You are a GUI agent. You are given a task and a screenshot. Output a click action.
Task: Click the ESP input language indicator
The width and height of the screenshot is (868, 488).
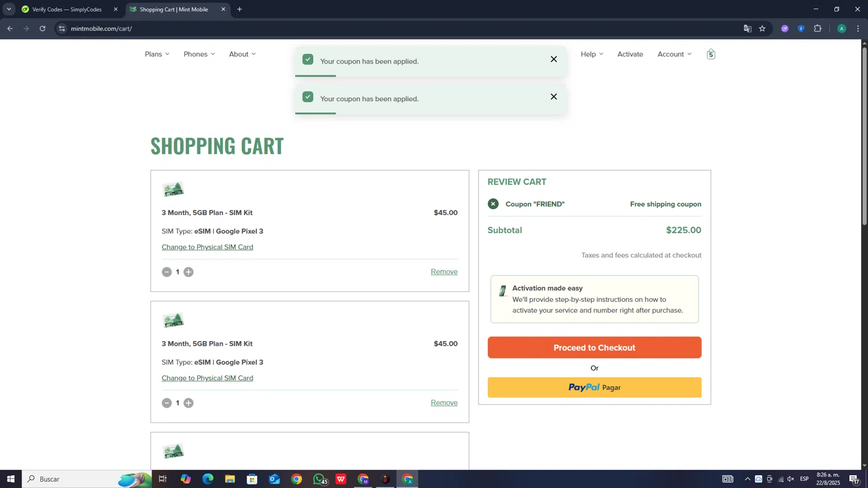pos(804,479)
